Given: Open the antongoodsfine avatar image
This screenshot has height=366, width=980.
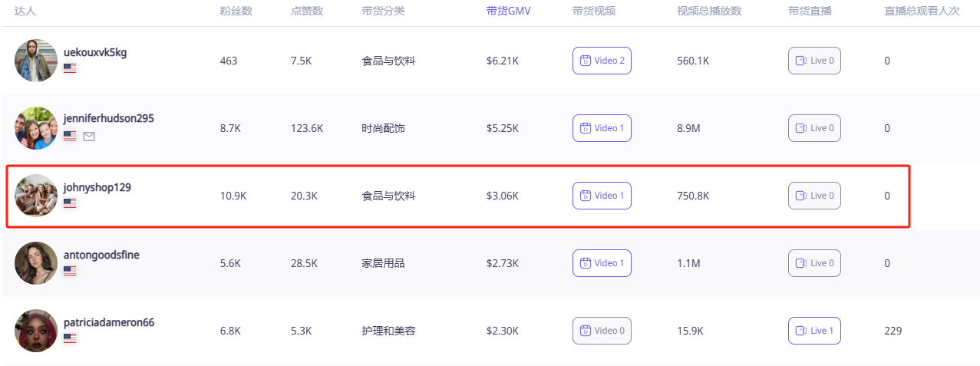Looking at the screenshot, I should pyautogui.click(x=36, y=263).
